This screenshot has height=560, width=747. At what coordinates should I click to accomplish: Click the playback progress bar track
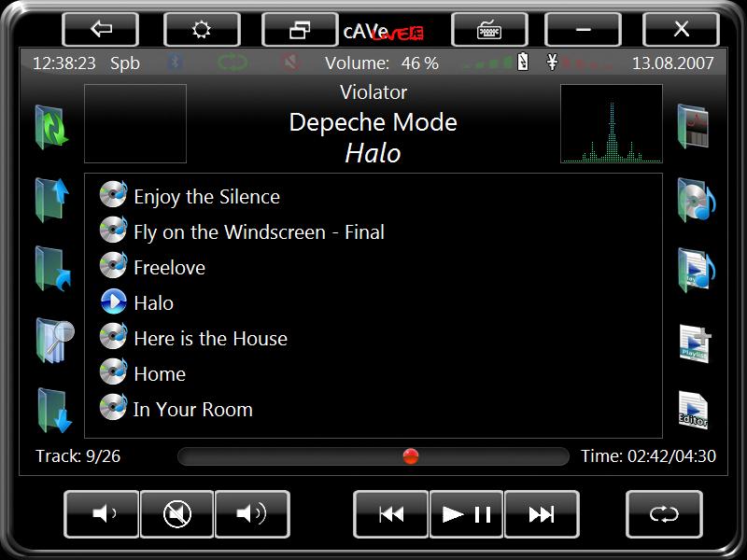coord(373,456)
